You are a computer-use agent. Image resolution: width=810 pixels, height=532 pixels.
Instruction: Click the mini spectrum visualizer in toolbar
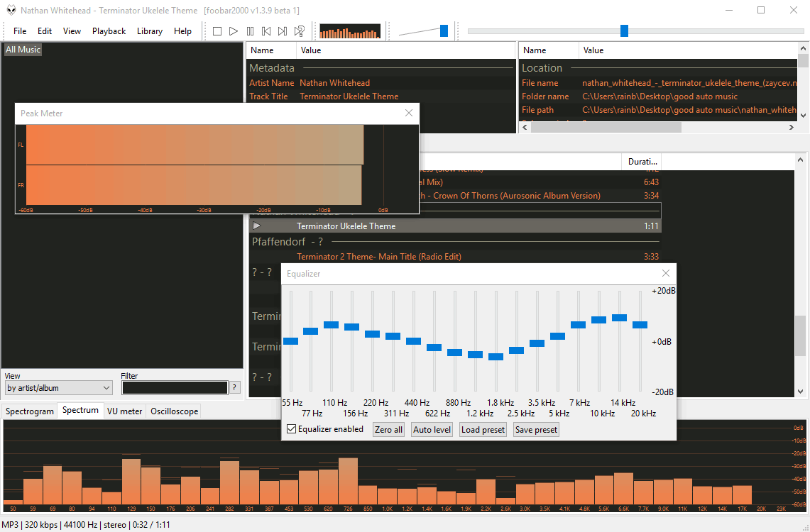[x=350, y=31]
